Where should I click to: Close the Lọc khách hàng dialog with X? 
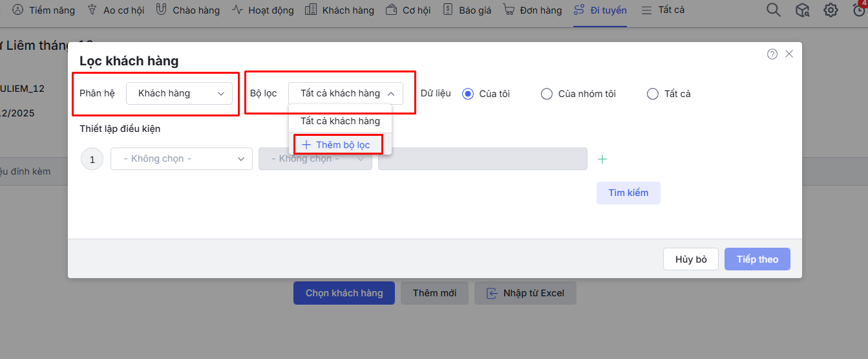click(789, 54)
